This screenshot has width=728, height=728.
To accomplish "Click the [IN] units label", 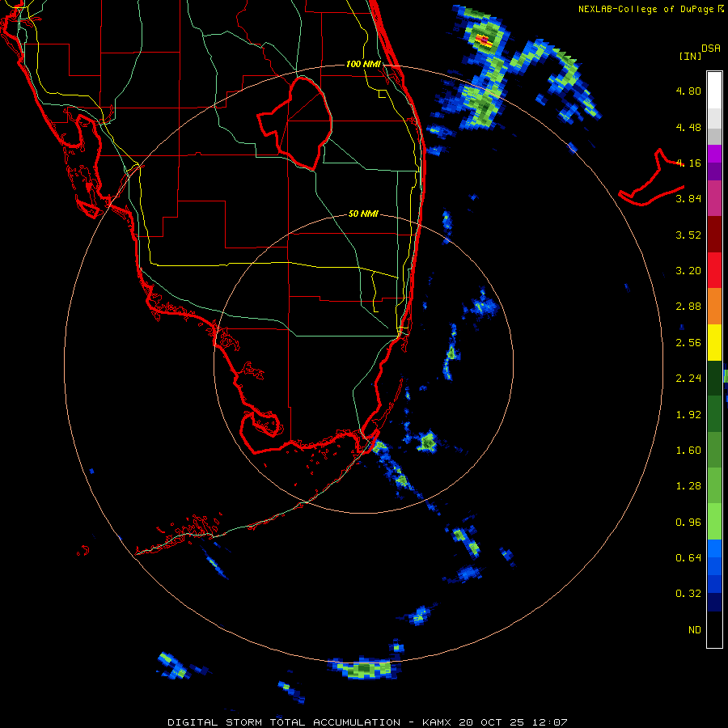I will (690, 56).
